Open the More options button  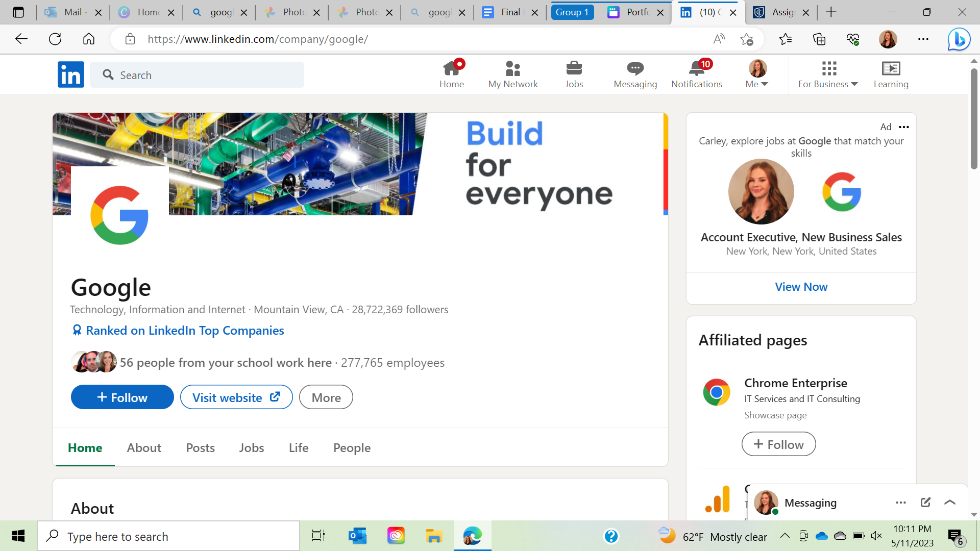point(326,397)
